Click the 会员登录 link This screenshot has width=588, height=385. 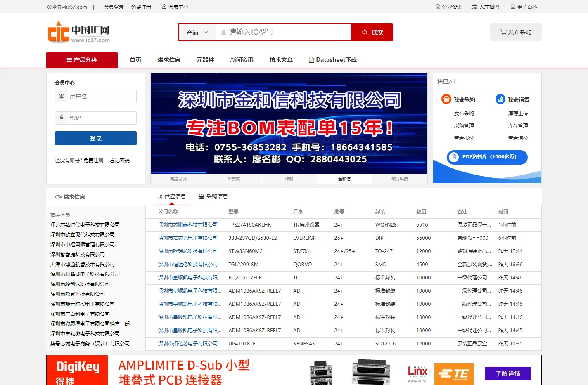point(114,7)
